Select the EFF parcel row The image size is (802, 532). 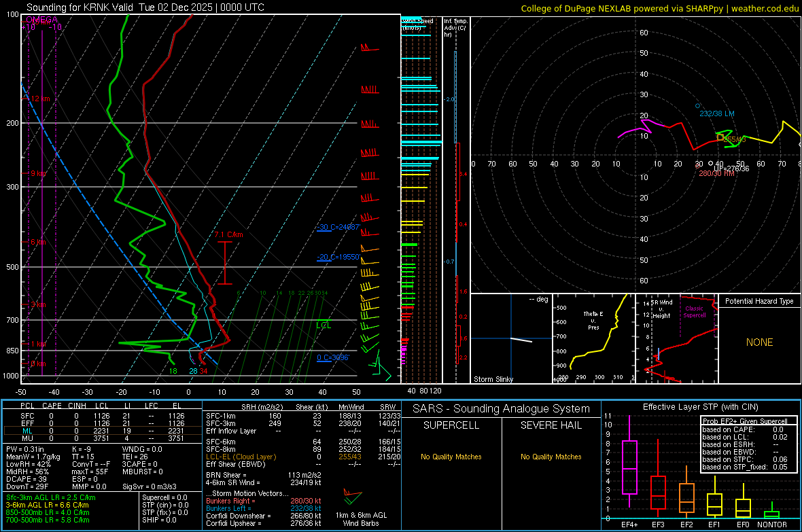coord(103,423)
